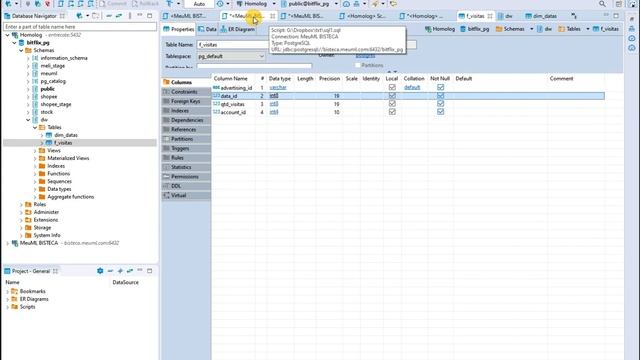Click the bitflix_pg breadcrumb in the editor
The image size is (640, 360).
click(475, 29)
